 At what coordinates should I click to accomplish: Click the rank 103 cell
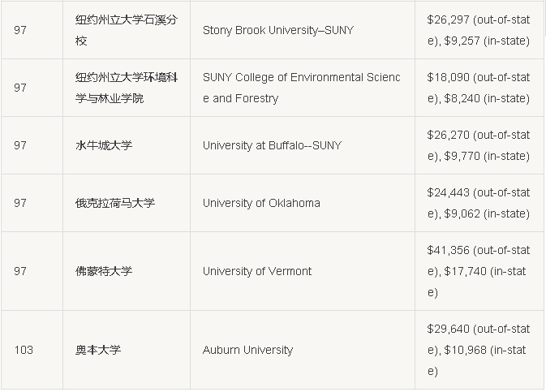tap(32, 350)
